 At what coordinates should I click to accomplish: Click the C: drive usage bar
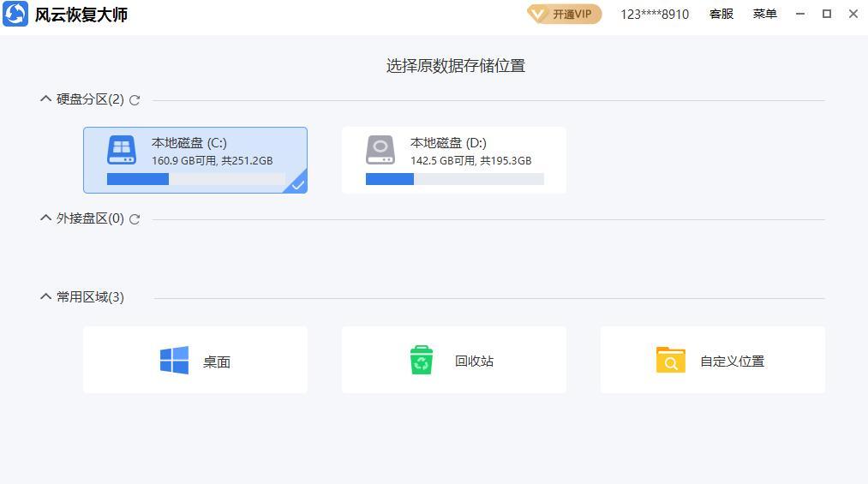pos(196,179)
